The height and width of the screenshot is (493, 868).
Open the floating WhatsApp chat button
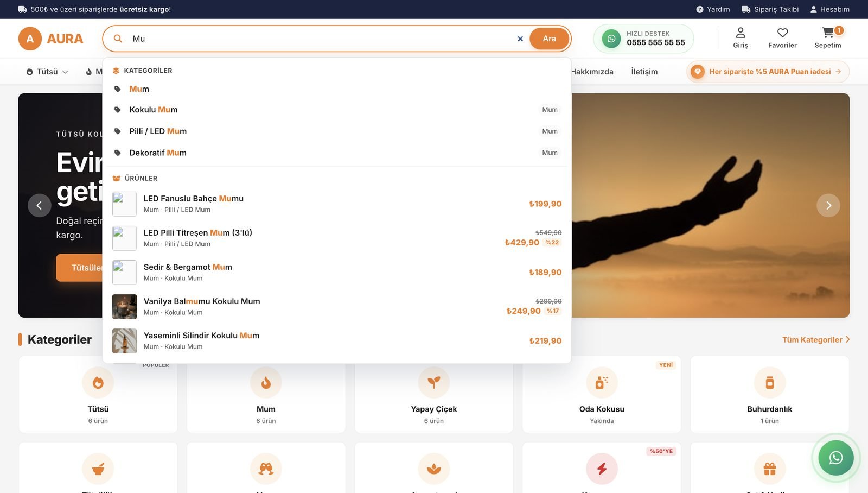(x=836, y=458)
